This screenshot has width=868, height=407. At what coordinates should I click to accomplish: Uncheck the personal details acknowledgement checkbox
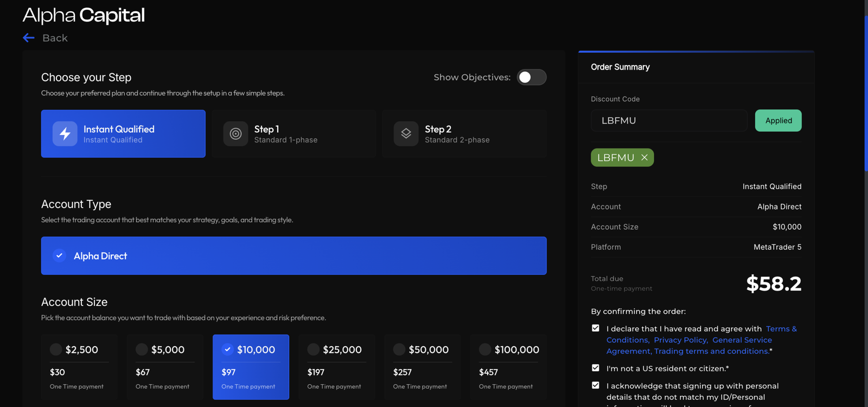(596, 385)
